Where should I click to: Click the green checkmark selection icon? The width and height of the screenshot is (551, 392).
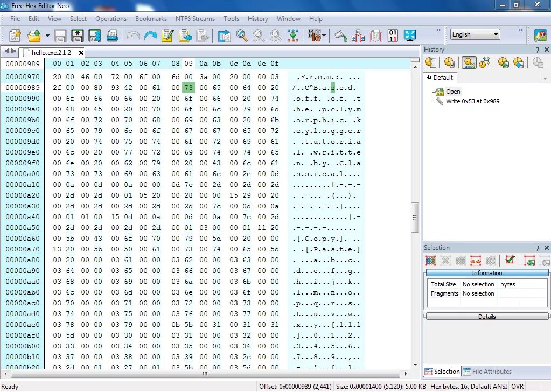pyautogui.click(x=510, y=260)
